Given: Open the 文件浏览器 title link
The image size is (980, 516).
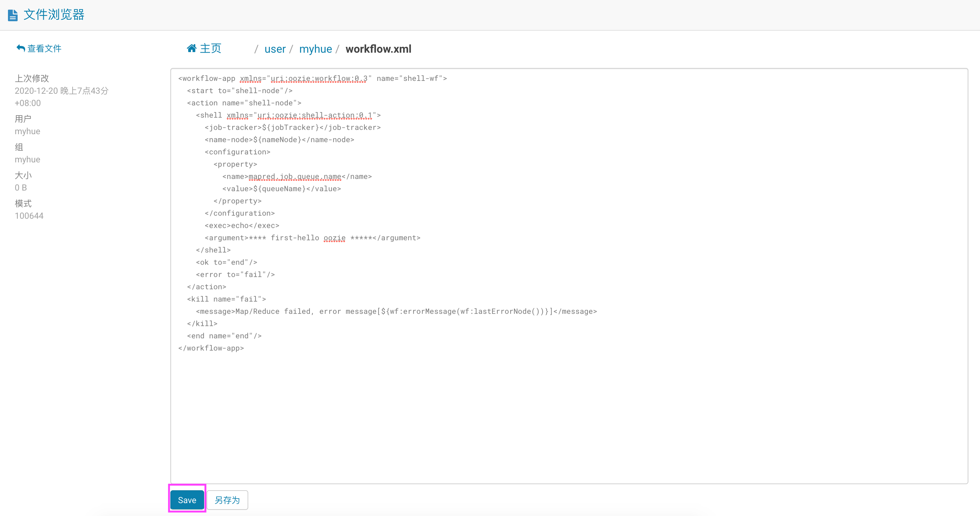Looking at the screenshot, I should (x=54, y=15).
